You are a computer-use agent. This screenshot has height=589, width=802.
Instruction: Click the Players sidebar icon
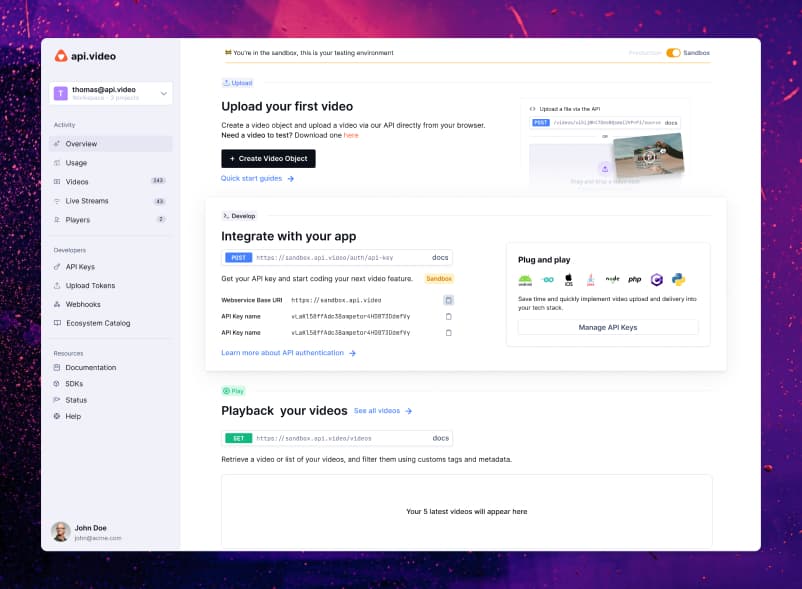[x=57, y=220]
